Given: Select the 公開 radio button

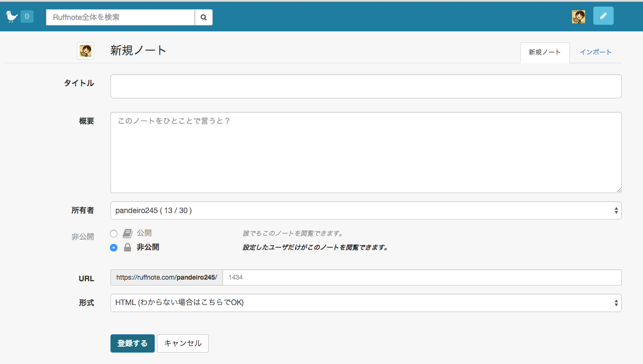Looking at the screenshot, I should [x=114, y=234].
